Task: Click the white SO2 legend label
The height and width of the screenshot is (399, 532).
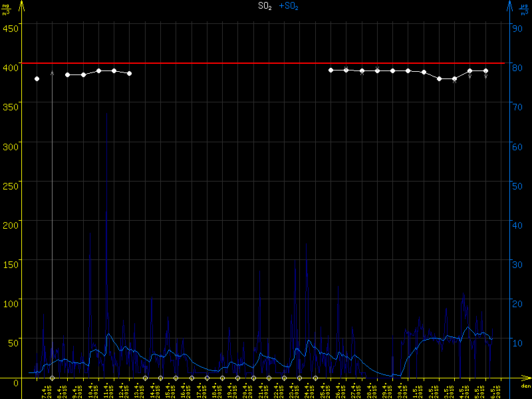Action: pos(265,6)
